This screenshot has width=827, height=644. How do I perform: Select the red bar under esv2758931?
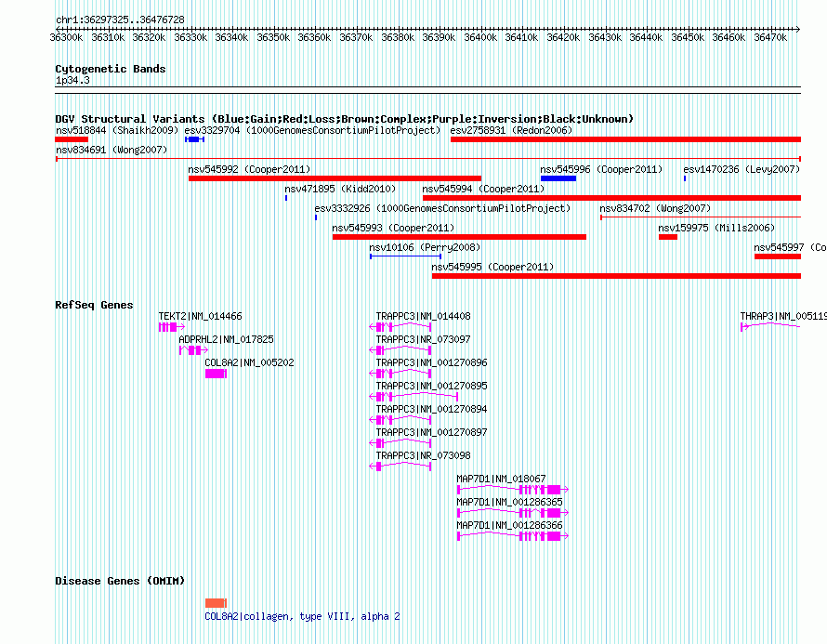(625, 139)
